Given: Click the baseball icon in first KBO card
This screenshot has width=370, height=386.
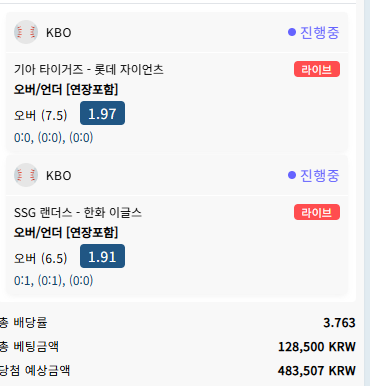Looking at the screenshot, I should coord(26,32).
